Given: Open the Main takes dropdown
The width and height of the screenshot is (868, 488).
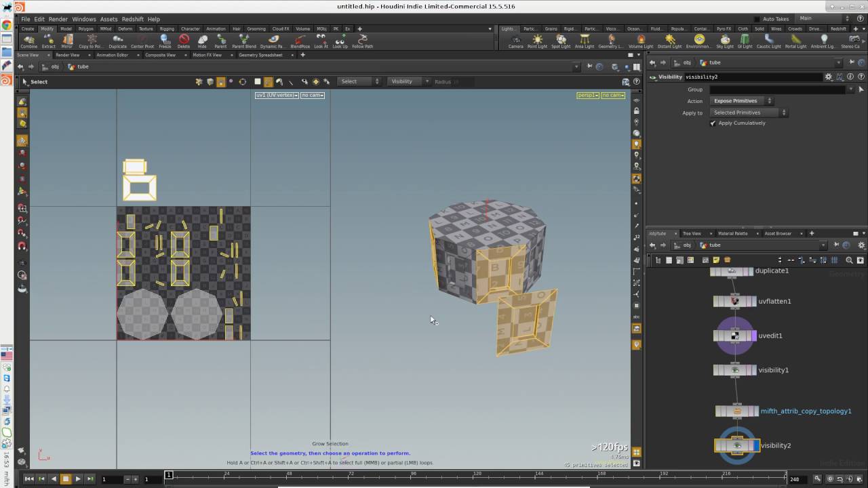Looking at the screenshot, I should 821,19.
